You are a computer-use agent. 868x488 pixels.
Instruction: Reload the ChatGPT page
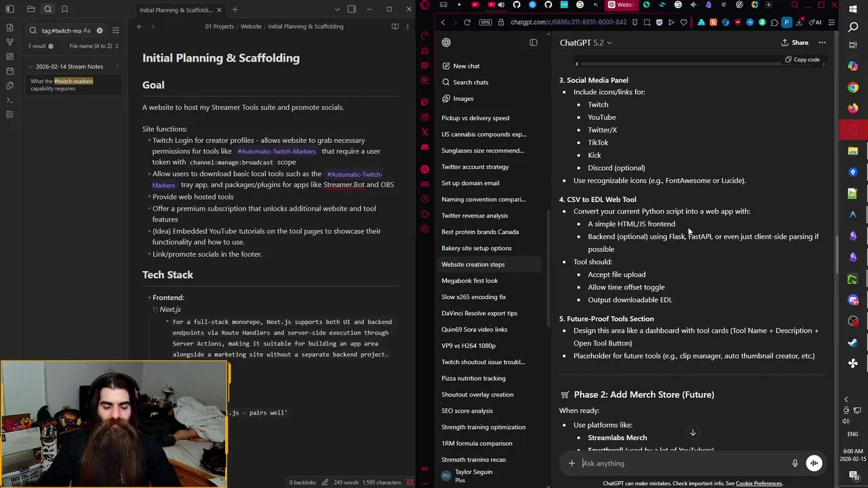467,22
